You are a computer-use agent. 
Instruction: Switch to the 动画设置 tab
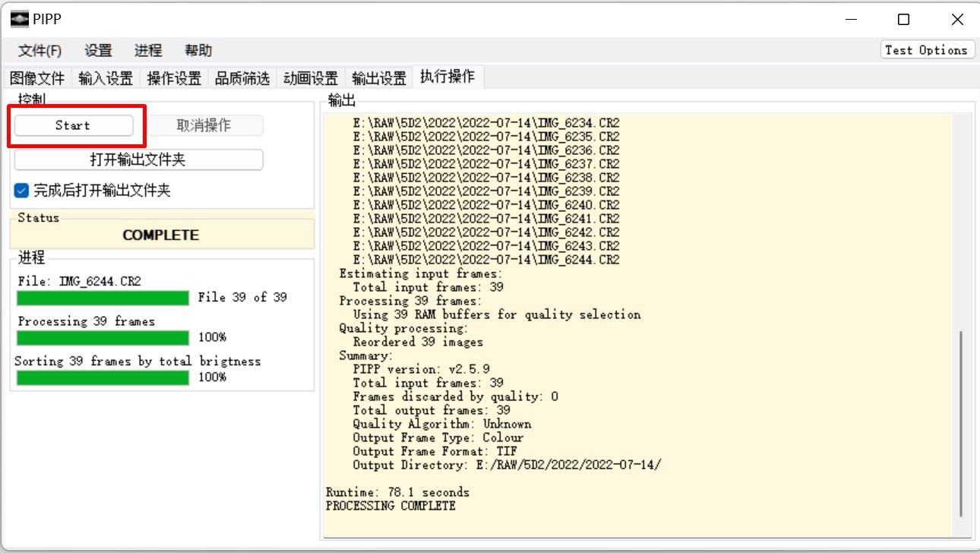point(311,77)
